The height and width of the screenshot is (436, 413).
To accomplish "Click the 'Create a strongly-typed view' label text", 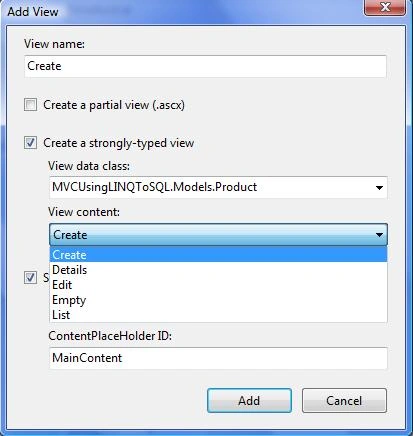I will pos(119,143).
